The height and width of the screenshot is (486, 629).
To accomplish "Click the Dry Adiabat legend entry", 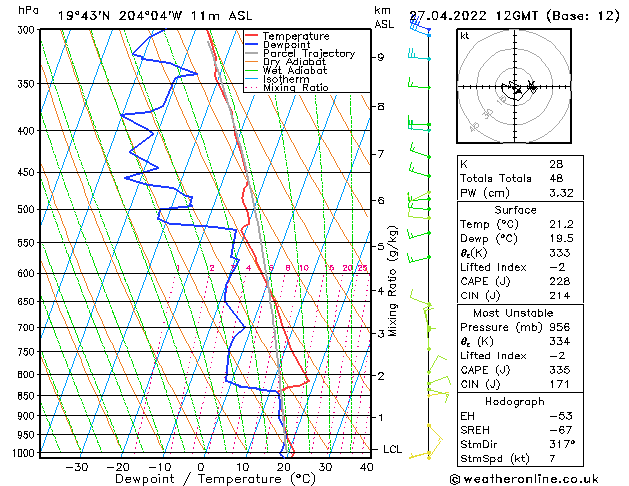I will pyautogui.click(x=294, y=62).
